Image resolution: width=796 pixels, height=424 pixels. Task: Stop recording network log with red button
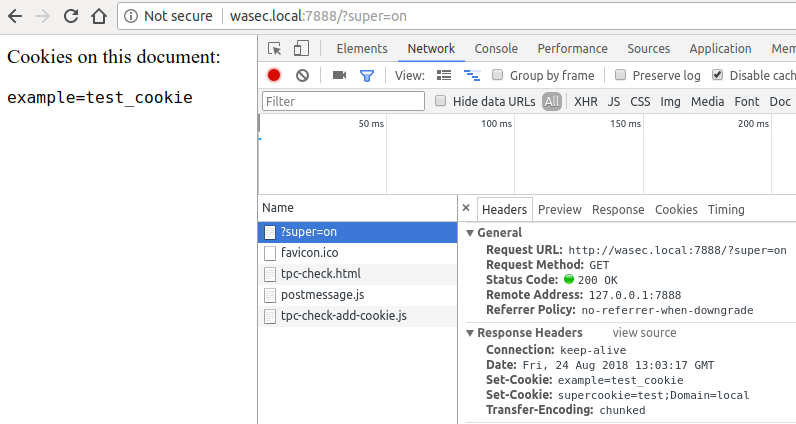pos(274,75)
